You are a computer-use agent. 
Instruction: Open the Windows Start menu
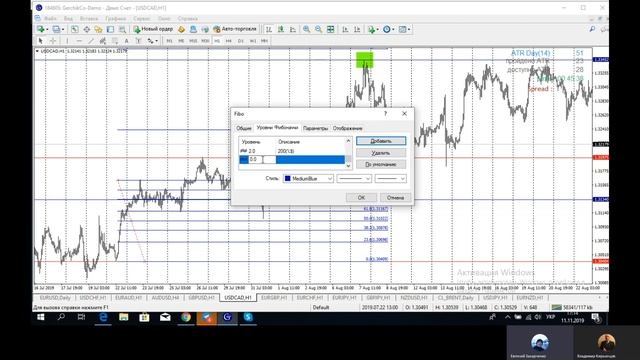pos(41,317)
